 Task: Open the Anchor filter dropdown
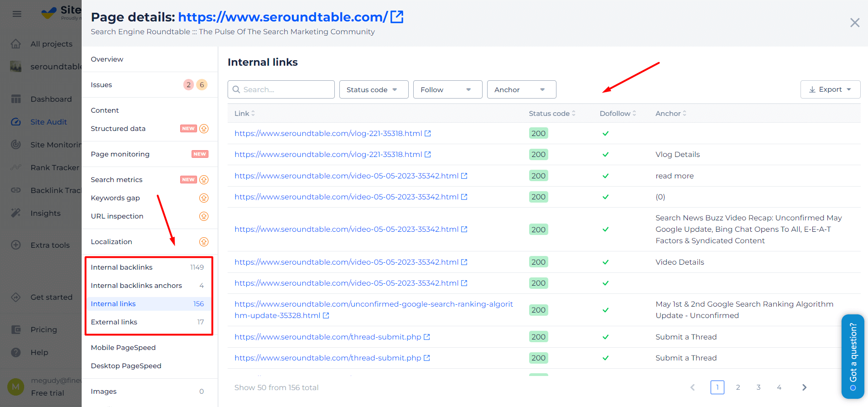[x=522, y=89]
